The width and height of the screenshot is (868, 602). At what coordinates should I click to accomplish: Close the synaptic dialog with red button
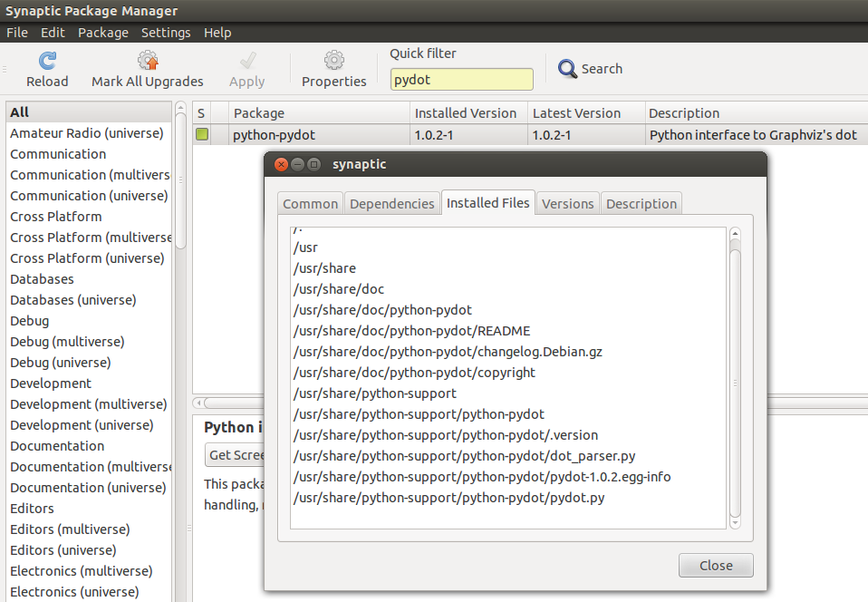[x=281, y=164]
